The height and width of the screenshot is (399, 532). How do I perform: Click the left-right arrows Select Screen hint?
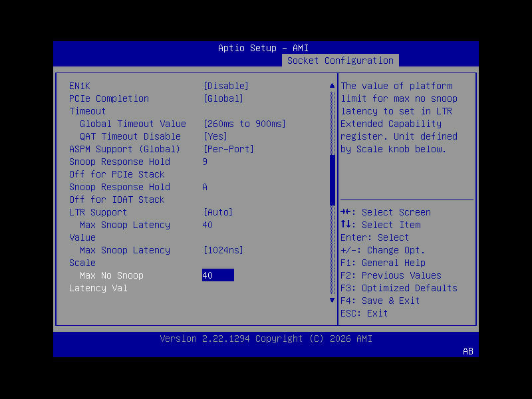pos(386,212)
